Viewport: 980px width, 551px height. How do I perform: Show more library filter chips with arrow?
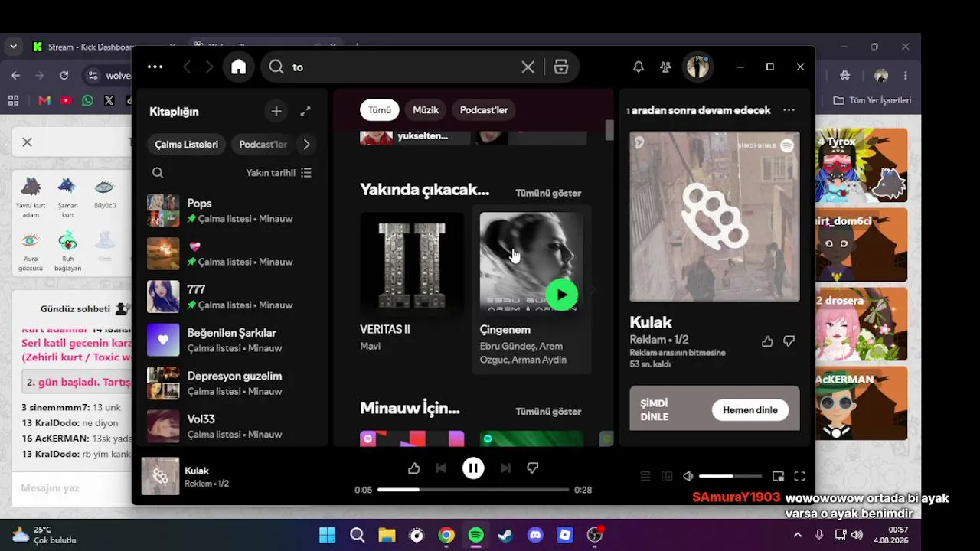click(x=306, y=144)
